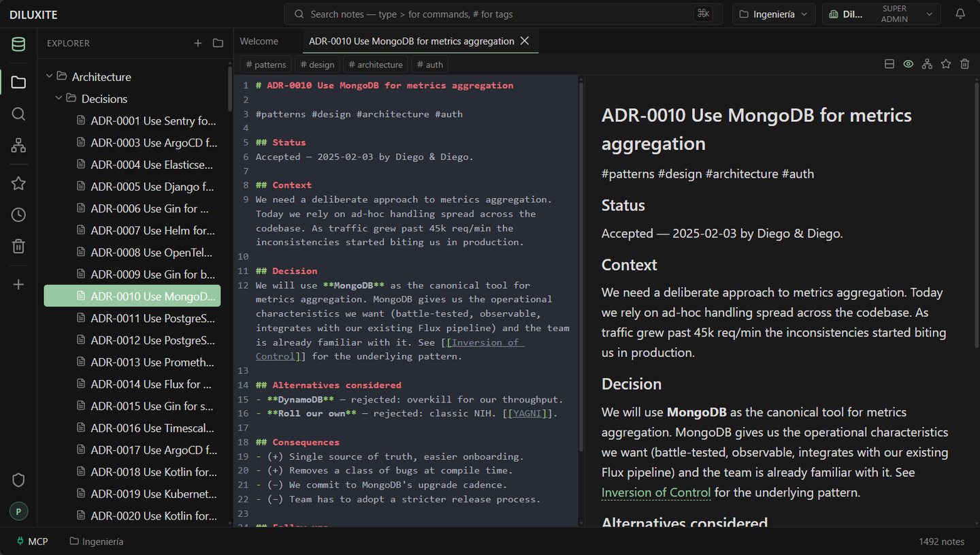Open note ADR-0005 Use Django
Viewport: 980px width, 555px height.
tap(132, 186)
